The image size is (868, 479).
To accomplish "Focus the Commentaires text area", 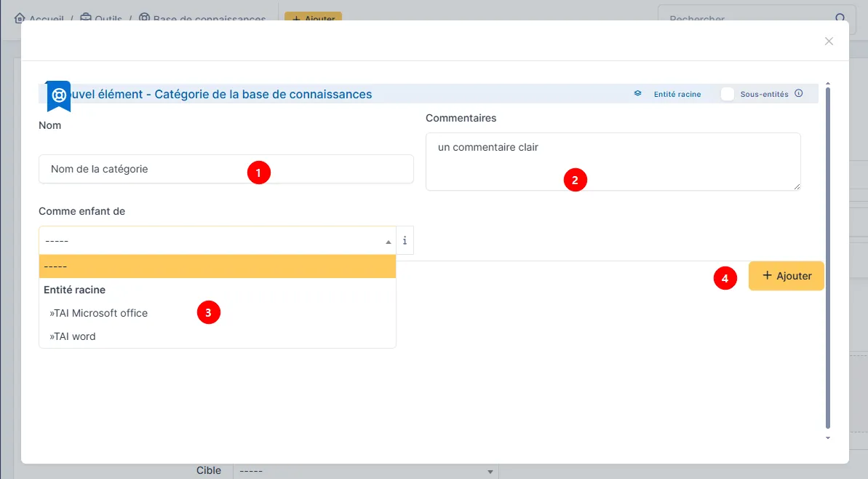I will (x=613, y=162).
